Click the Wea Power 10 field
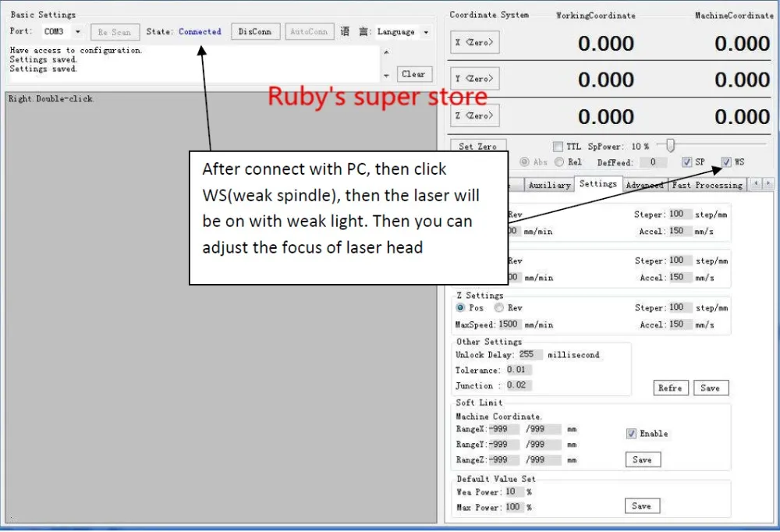 [514, 491]
